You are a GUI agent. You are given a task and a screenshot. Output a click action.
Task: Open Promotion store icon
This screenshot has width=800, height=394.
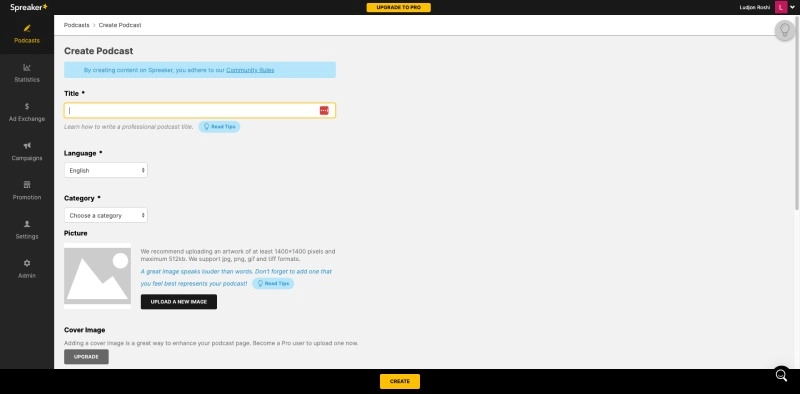(x=27, y=185)
